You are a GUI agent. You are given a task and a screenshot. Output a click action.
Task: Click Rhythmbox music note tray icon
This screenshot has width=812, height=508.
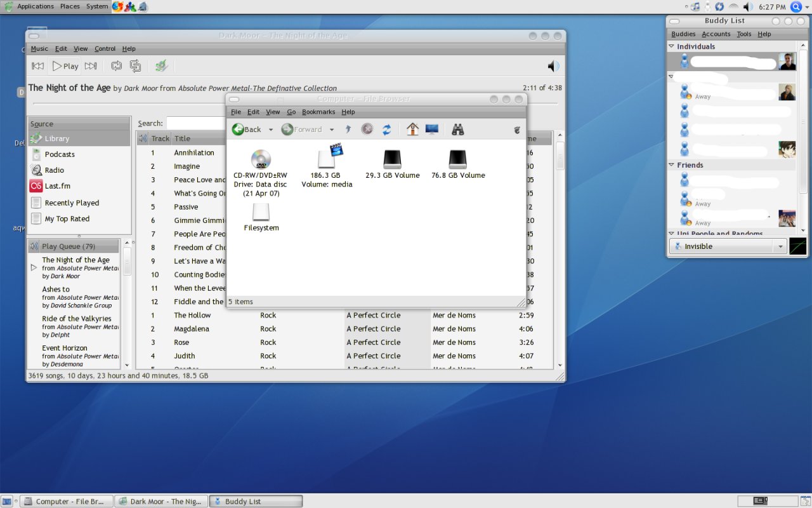(695, 6)
